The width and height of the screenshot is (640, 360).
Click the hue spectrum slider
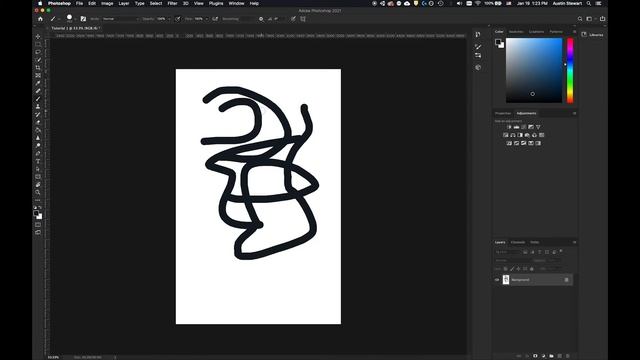(x=570, y=70)
